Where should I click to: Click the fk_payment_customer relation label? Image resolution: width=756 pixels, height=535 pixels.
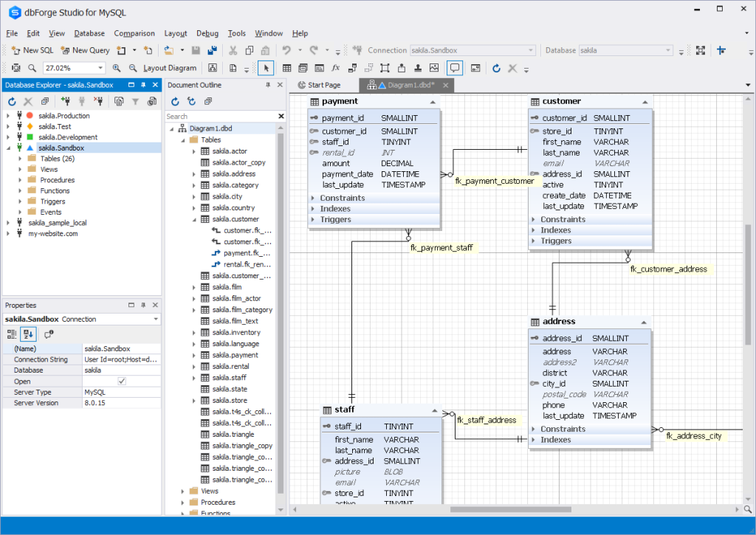click(495, 181)
